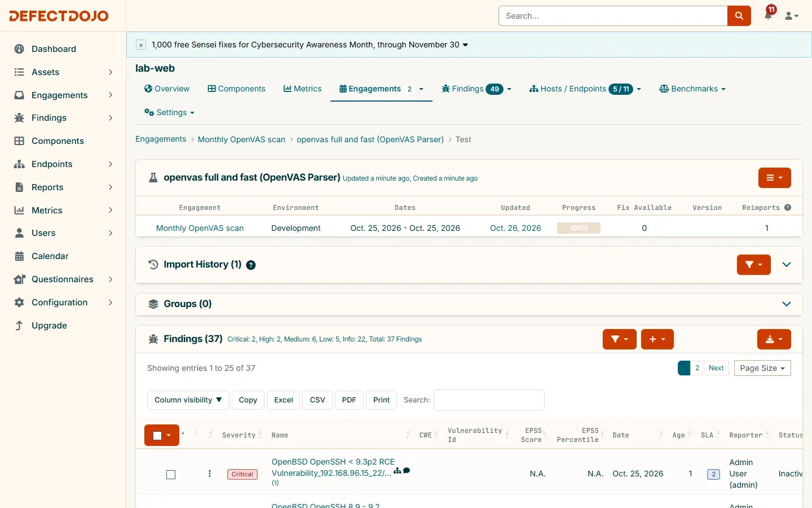Image resolution: width=812 pixels, height=508 pixels.
Task: Click the Reimports help question icon
Action: click(788, 208)
